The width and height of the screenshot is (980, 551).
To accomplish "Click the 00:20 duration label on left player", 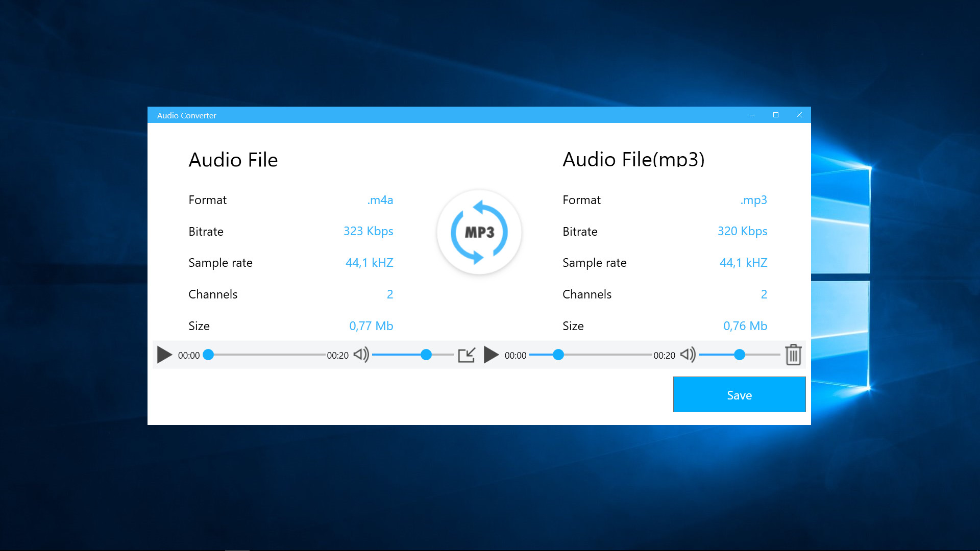I will (x=337, y=355).
